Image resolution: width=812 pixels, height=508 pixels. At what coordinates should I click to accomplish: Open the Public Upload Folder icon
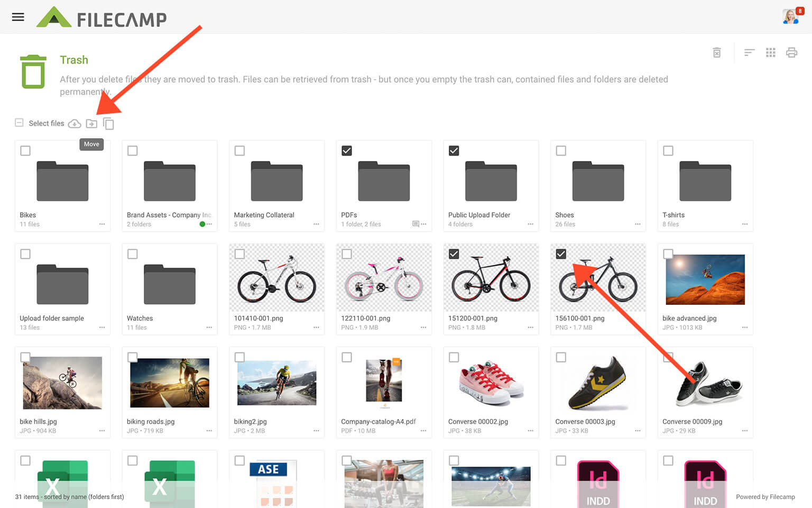click(x=491, y=181)
